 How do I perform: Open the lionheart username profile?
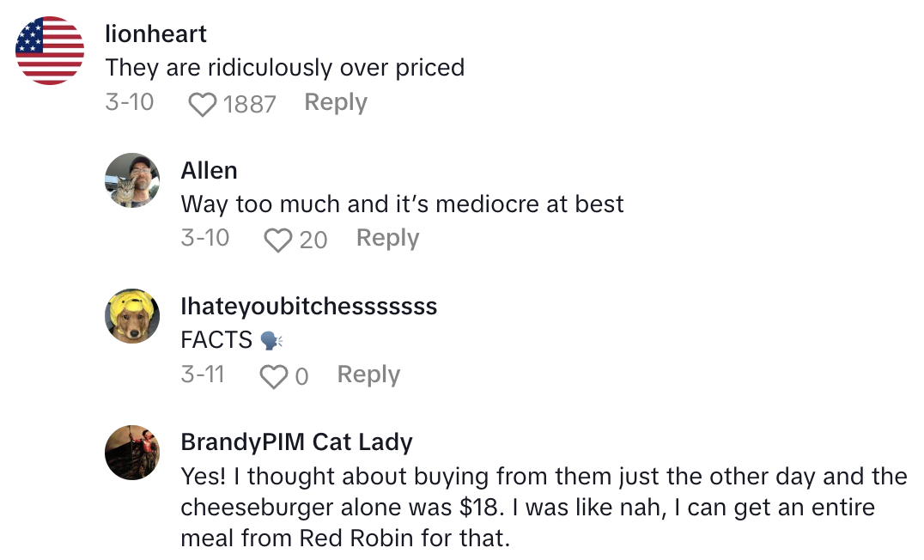pyautogui.click(x=155, y=33)
